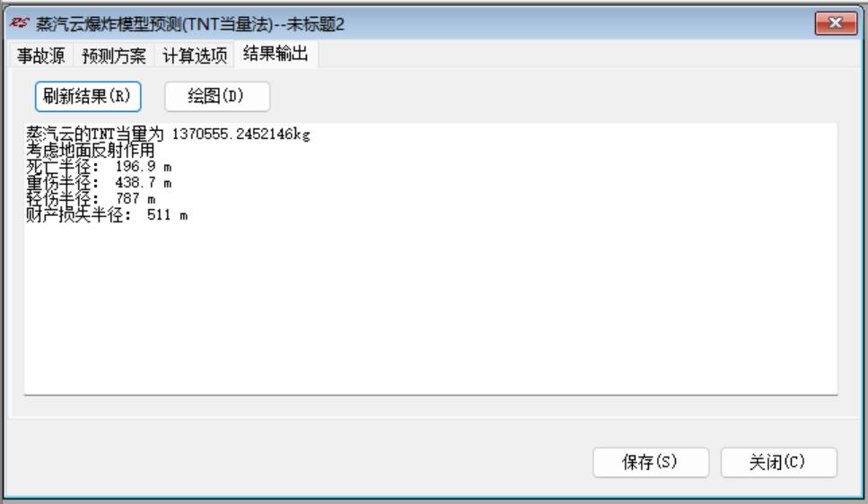
Task: Click the 关闭(C) button
Action: pos(777,462)
